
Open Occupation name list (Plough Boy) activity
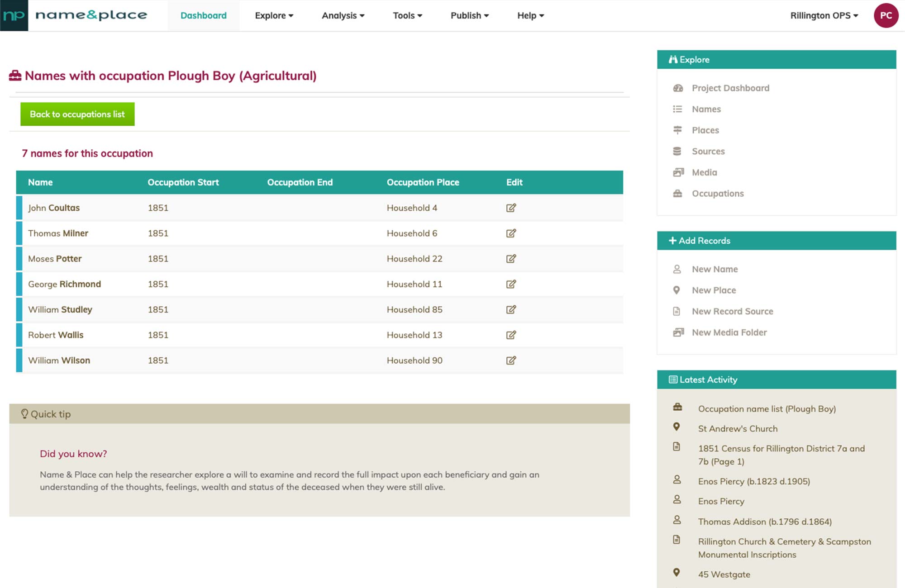pos(767,408)
